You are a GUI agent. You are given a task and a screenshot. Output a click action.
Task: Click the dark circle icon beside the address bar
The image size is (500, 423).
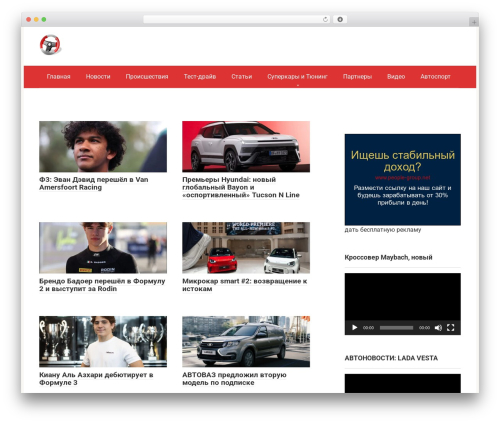click(x=340, y=19)
